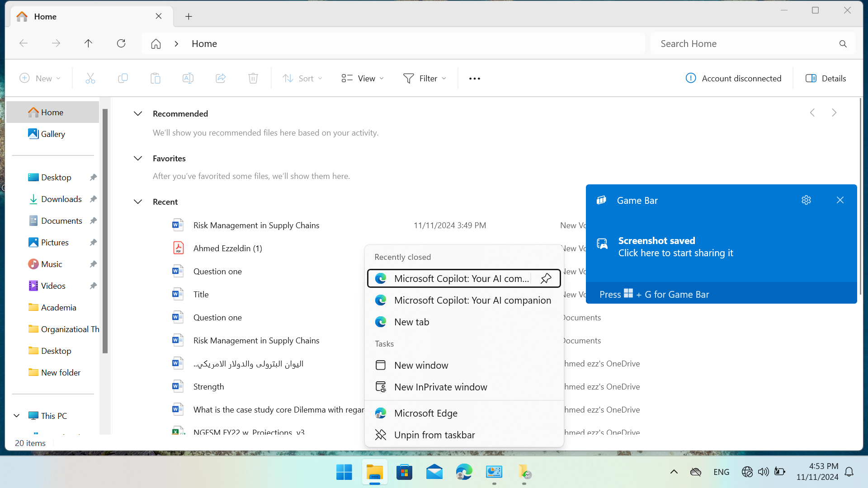Click the Share icon in toolbar
This screenshot has width=868, height=488.
(x=221, y=79)
